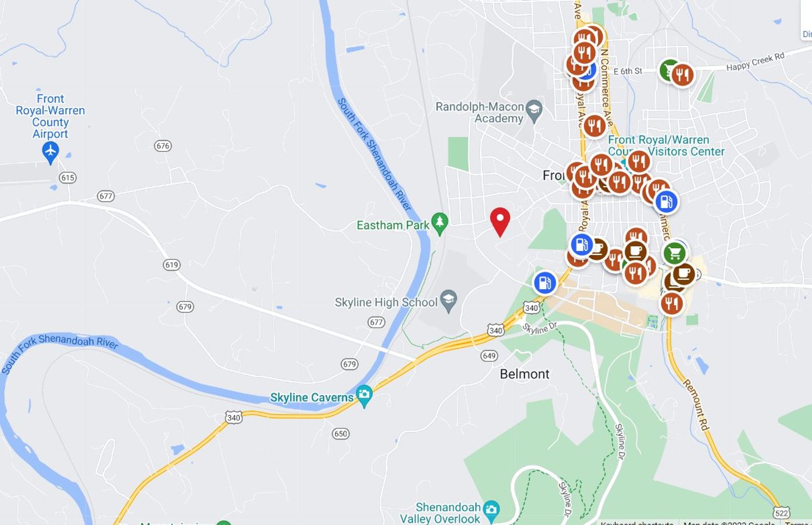Select the southernmost restaurant marker on Remount Rd
Image resolution: width=812 pixels, height=525 pixels.
[671, 303]
